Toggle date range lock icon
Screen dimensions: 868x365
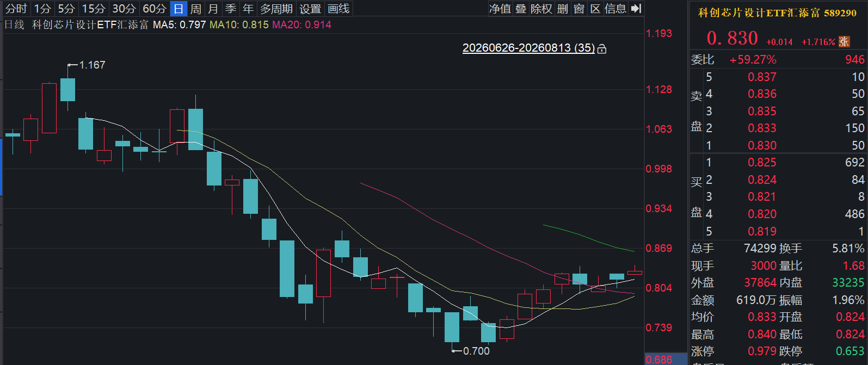602,49
